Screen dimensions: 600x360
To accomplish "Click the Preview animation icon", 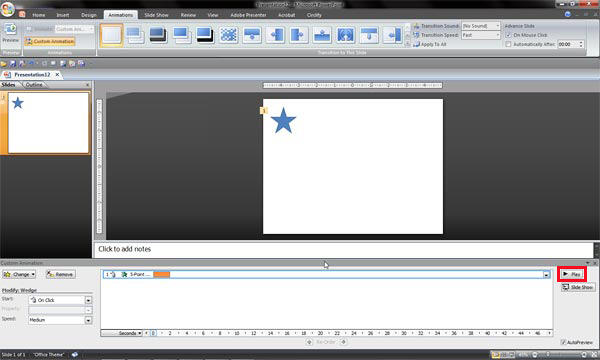I will coord(10,30).
